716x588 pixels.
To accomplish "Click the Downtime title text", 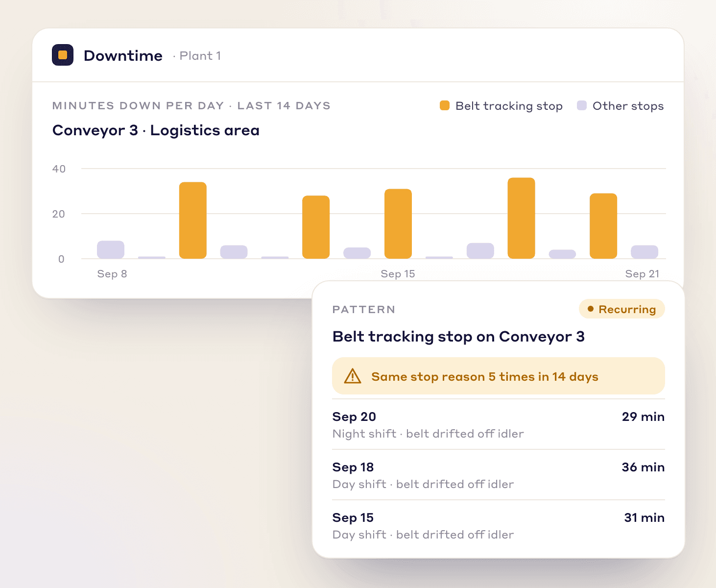I will (x=123, y=55).
